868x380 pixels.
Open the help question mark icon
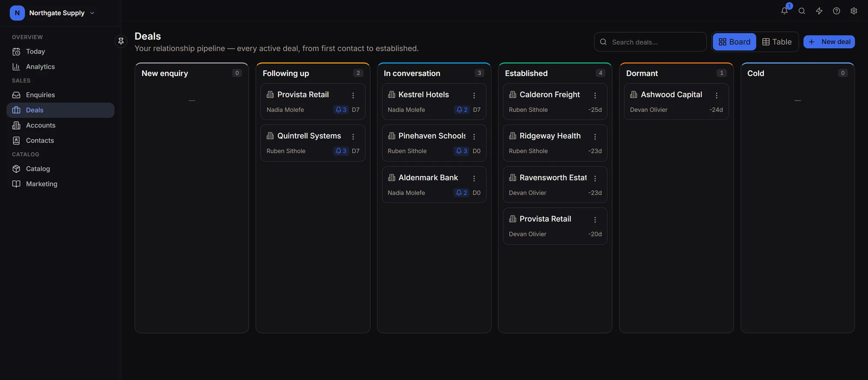[836, 11]
